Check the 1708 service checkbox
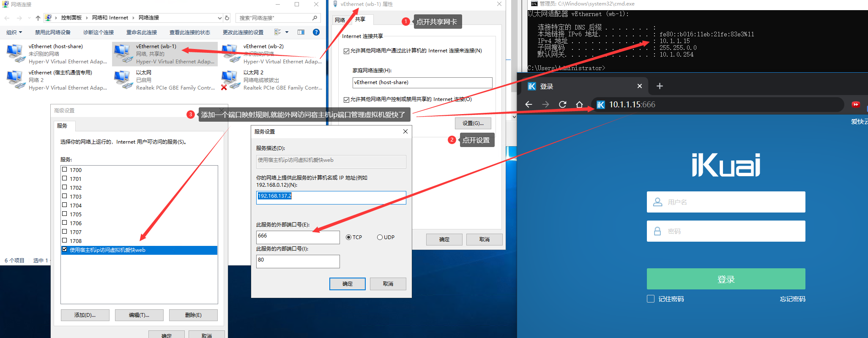Screen dimensions: 868x338 click(65, 240)
